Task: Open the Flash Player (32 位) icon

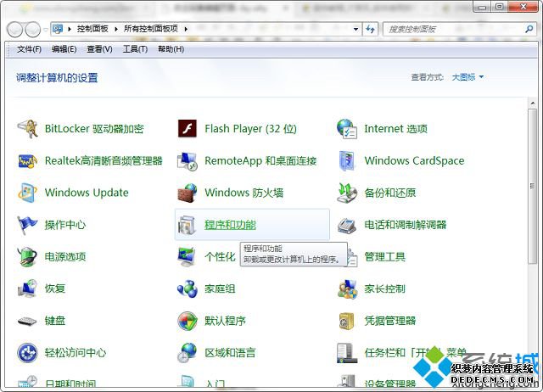Action: (x=188, y=129)
